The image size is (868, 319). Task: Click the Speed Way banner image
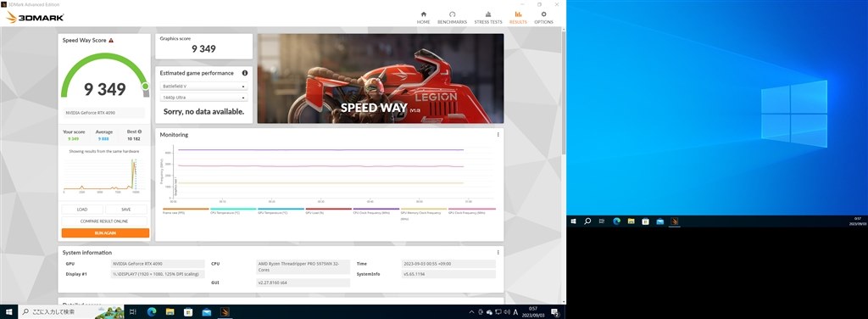click(381, 79)
